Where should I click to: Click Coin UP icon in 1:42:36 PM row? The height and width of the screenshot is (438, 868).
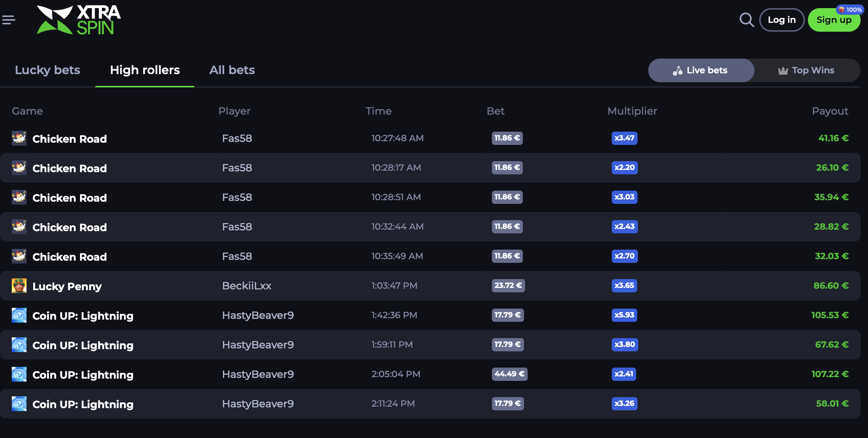[x=19, y=315]
